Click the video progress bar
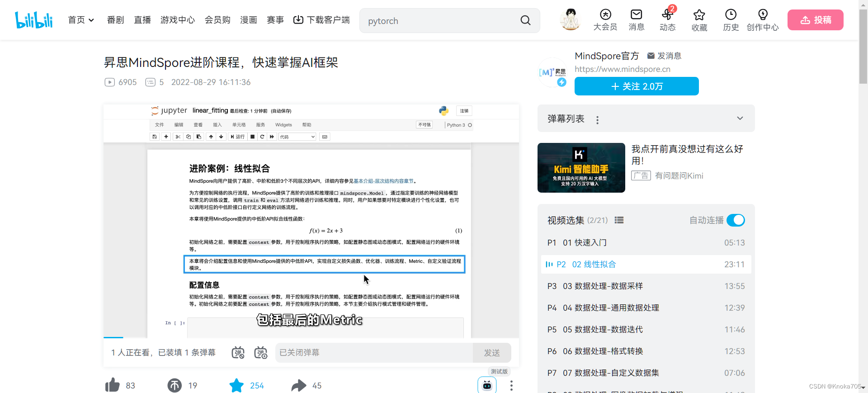Viewport: 868px width, 393px height. click(x=311, y=337)
